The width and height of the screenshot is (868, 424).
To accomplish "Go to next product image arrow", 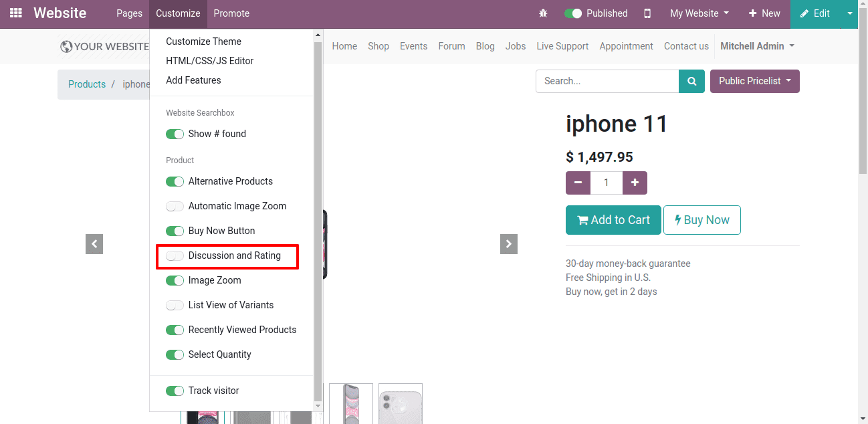I will pos(509,244).
